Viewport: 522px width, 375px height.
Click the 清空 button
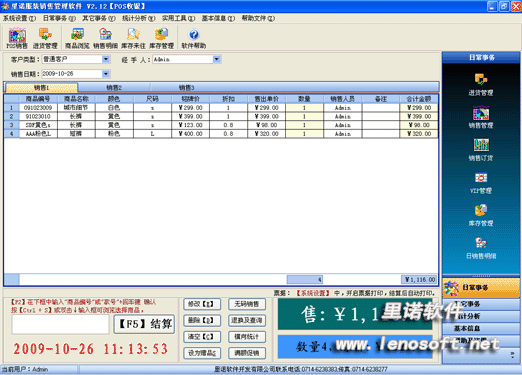point(202,337)
